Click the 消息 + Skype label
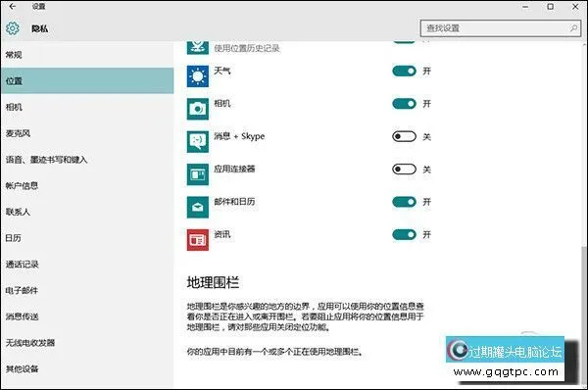This screenshot has width=588, height=390. (239, 136)
